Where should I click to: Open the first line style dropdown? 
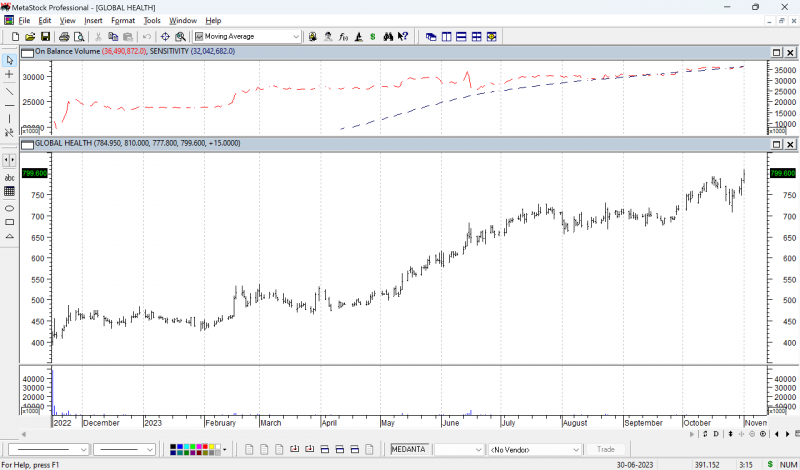pos(84,450)
